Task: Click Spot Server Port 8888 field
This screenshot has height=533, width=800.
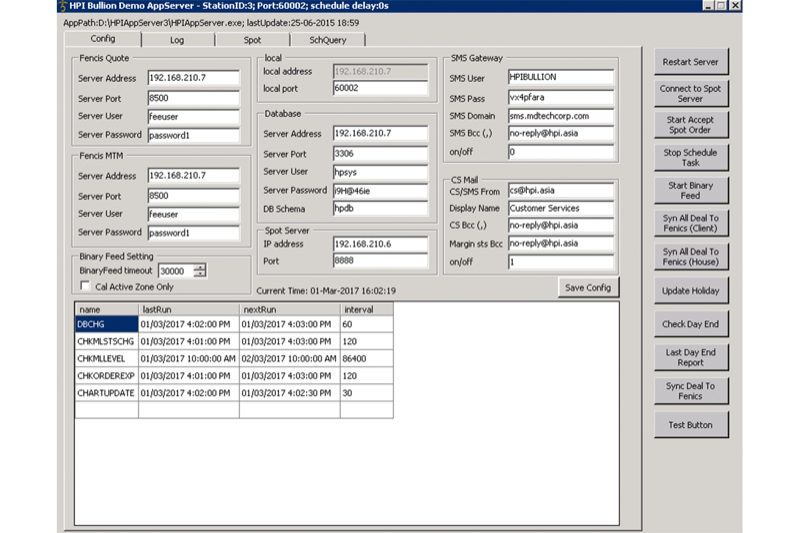Action: point(380,261)
